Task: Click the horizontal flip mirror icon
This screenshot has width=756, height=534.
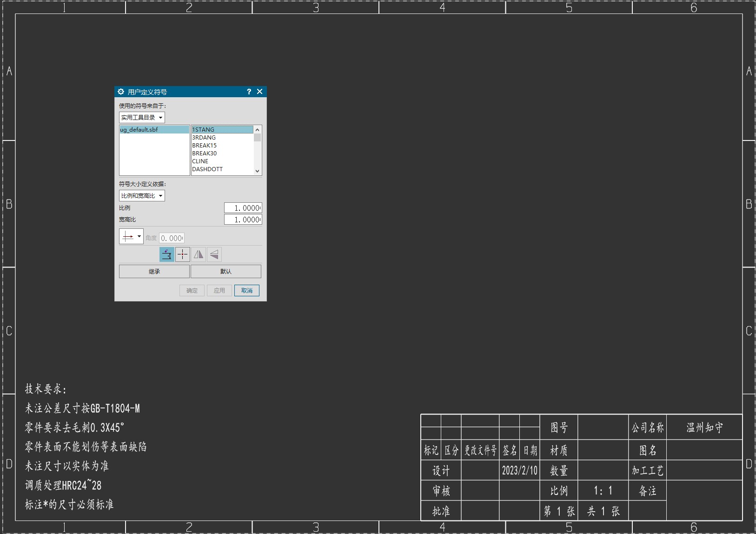Action: coord(199,254)
